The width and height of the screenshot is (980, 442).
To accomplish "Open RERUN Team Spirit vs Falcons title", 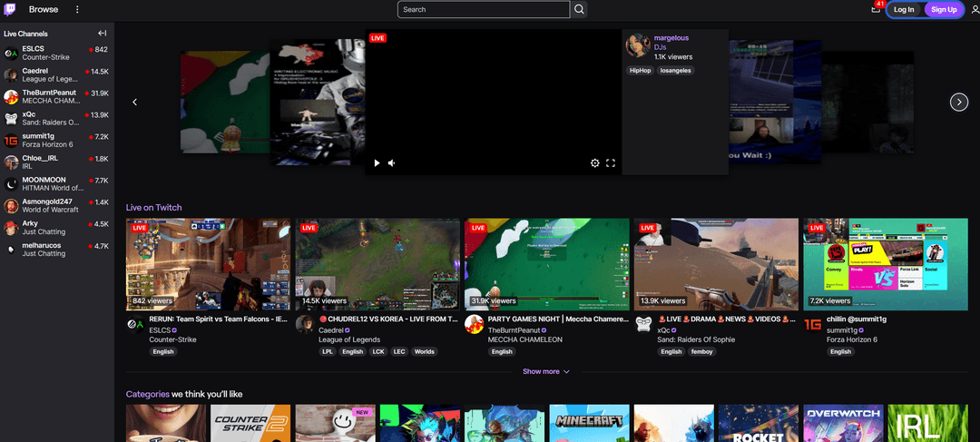I will click(x=219, y=319).
